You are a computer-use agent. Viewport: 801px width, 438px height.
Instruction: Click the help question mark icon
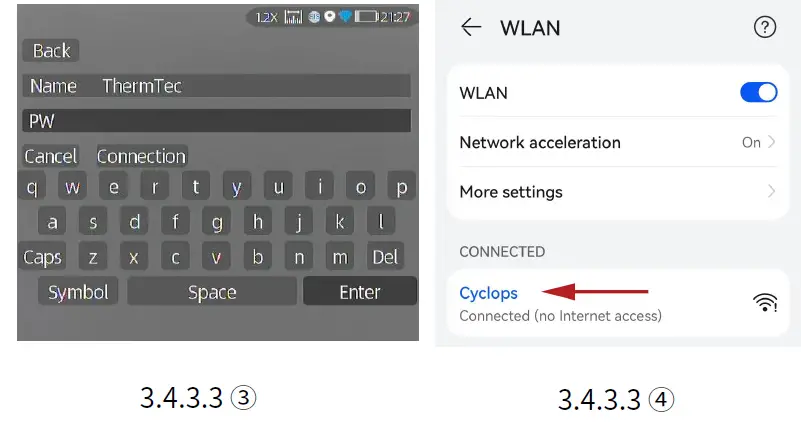pyautogui.click(x=765, y=27)
